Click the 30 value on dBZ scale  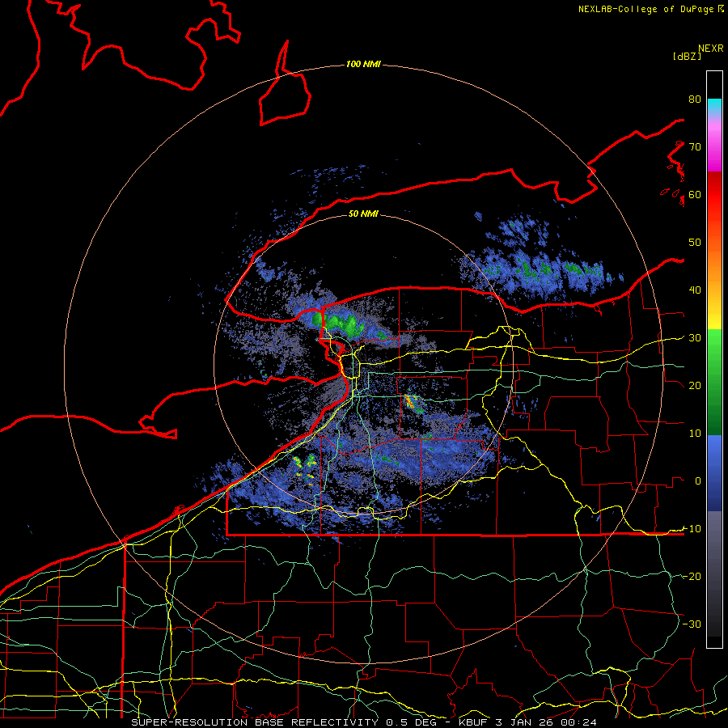click(x=695, y=337)
